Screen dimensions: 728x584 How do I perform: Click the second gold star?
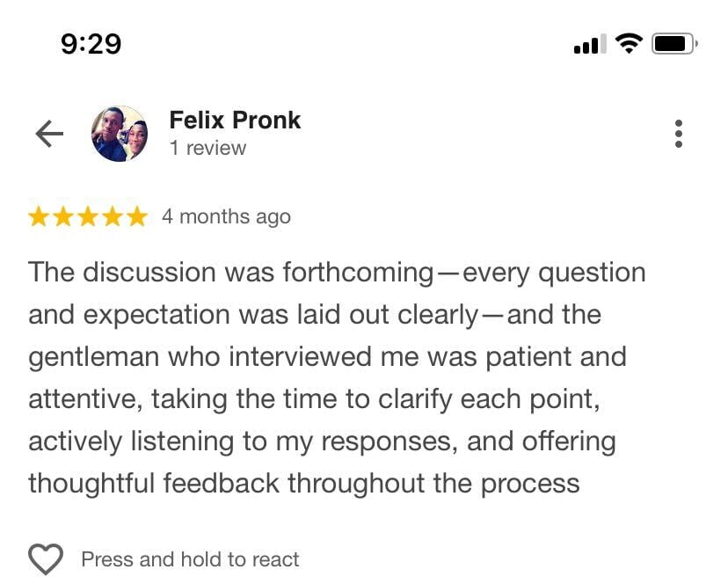pyautogui.click(x=64, y=216)
